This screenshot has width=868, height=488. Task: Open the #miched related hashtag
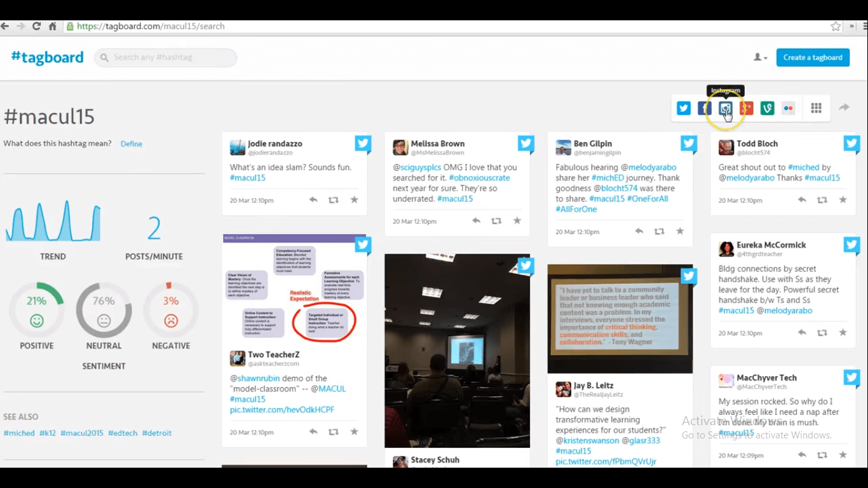(19, 433)
